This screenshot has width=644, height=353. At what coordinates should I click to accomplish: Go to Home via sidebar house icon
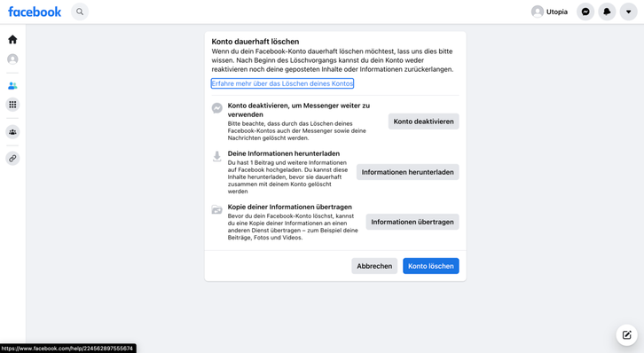coord(12,39)
